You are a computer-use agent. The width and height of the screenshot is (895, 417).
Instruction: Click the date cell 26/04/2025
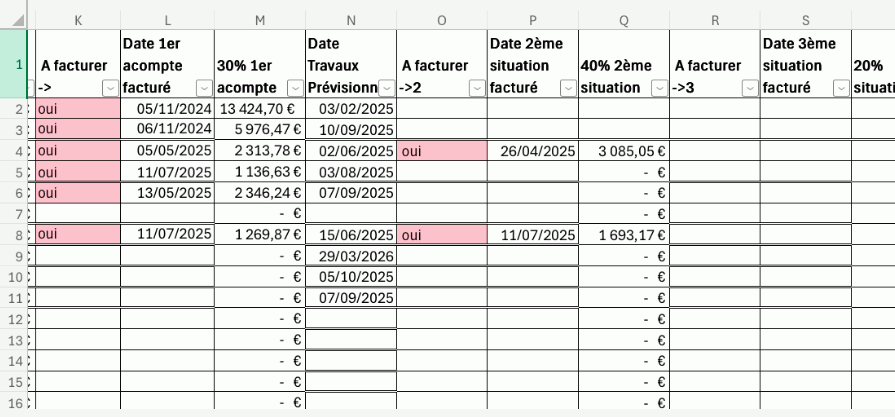click(x=533, y=151)
